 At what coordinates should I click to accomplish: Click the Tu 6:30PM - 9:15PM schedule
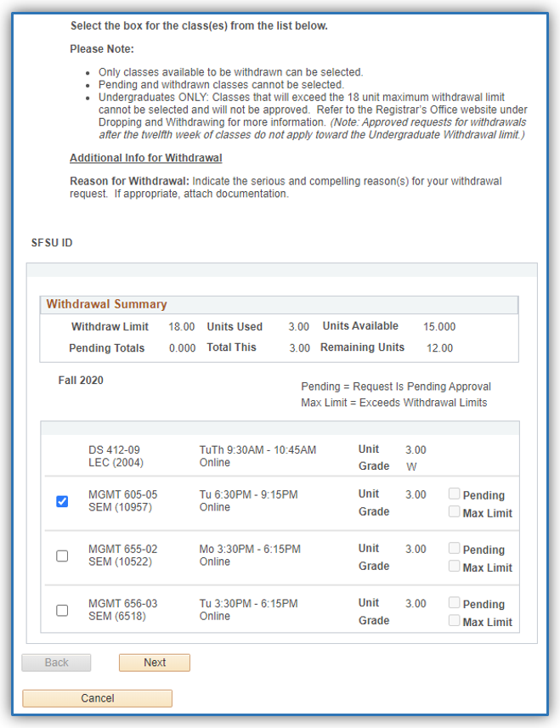tap(248, 494)
